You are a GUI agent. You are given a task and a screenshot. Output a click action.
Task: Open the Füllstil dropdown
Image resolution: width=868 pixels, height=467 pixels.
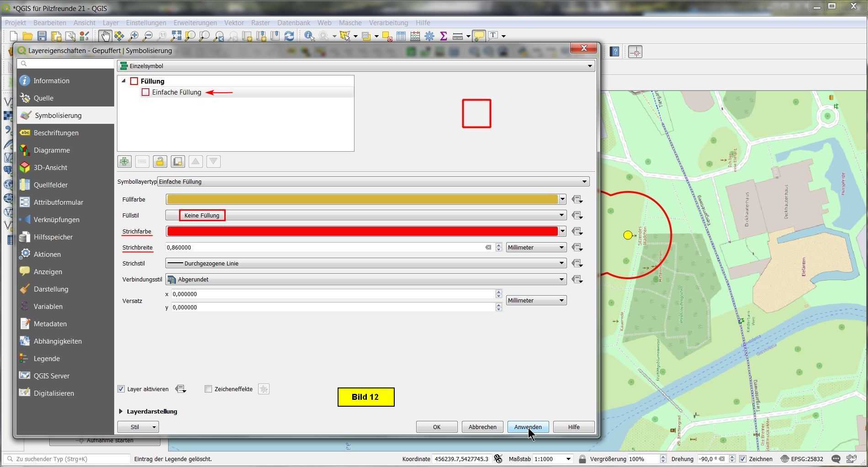(x=365, y=215)
